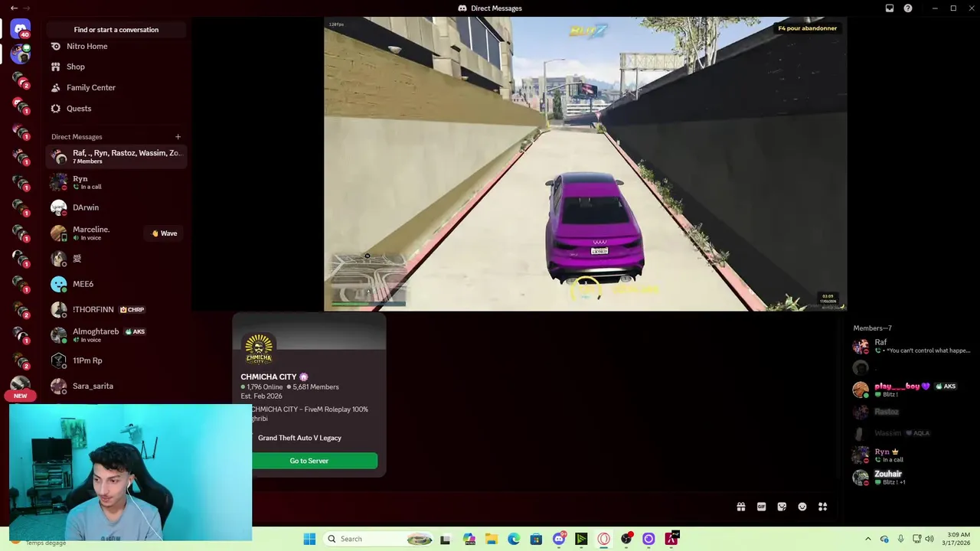
Task: Open direct message with !THORFINN
Action: 116,309
